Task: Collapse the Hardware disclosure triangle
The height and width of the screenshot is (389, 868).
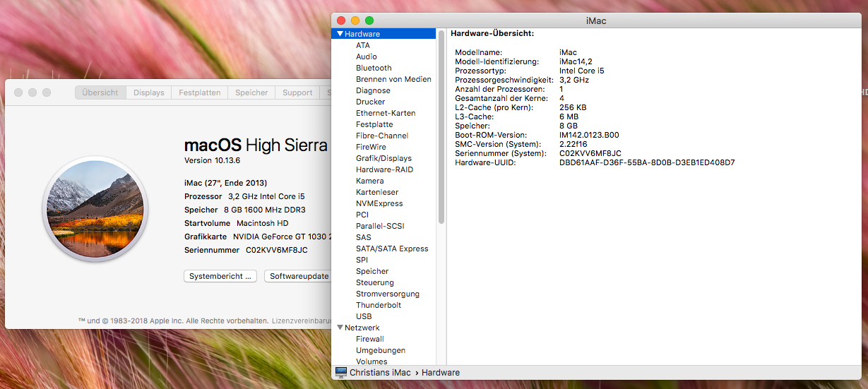Action: pos(340,34)
